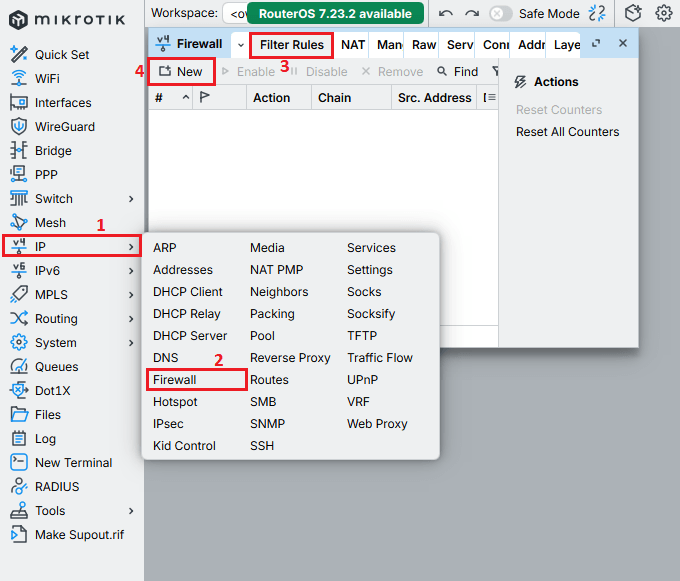Switch to the Filter Rules tab

[292, 45]
